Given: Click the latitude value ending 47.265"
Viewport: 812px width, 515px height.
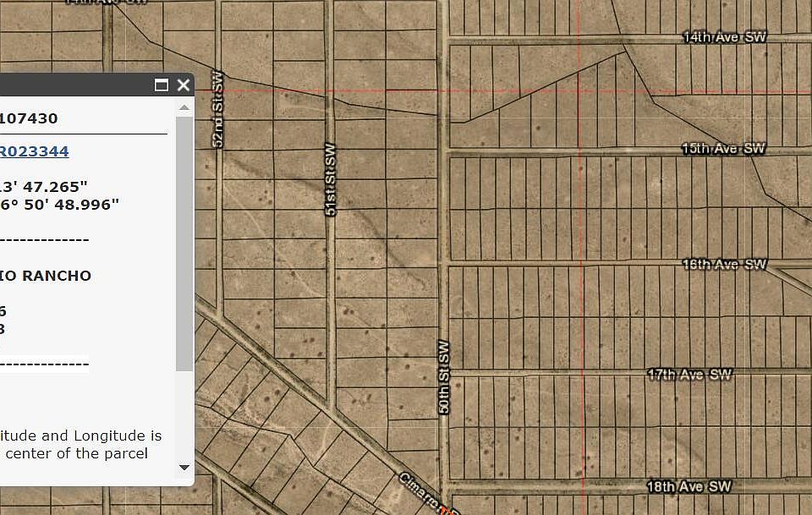Looking at the screenshot, I should click(43, 186).
